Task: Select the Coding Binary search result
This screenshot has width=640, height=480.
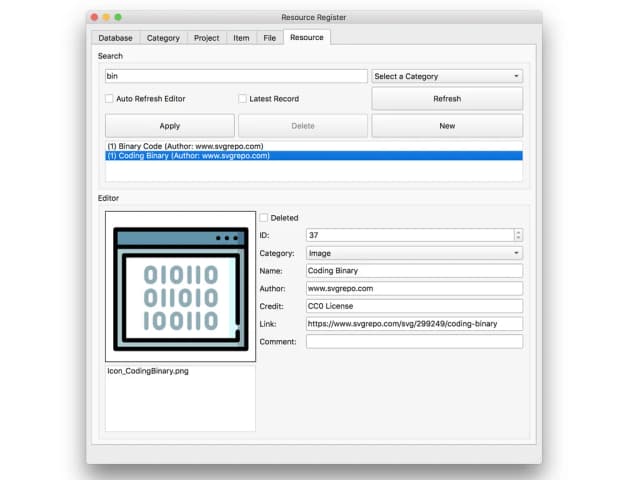Action: click(313, 156)
